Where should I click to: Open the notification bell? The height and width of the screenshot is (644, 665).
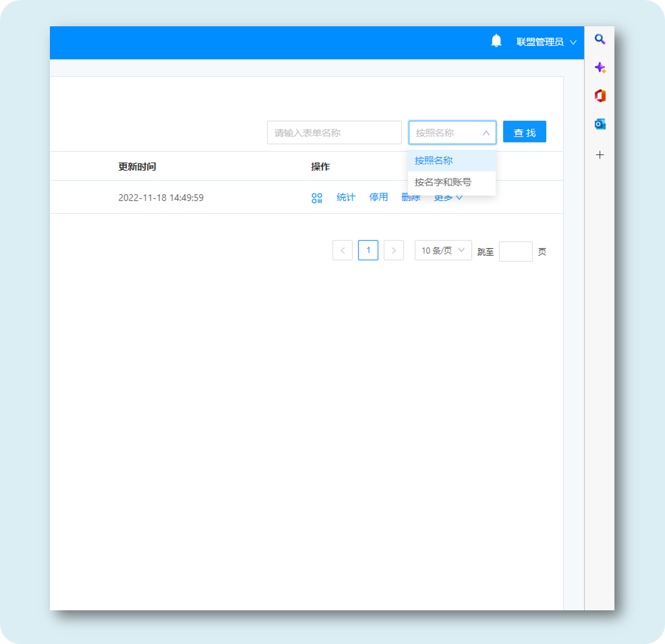pos(496,41)
